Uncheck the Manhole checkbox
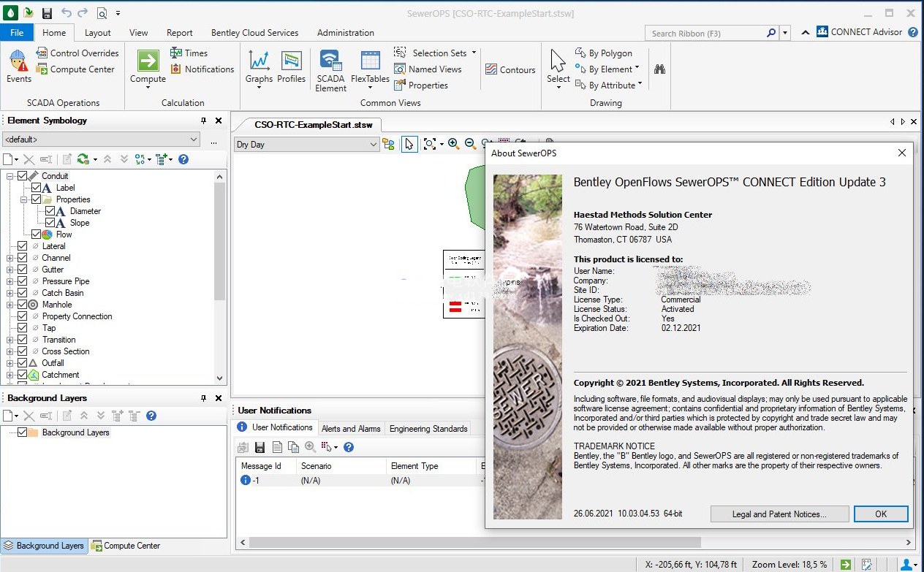This screenshot has height=572, width=924. [22, 305]
